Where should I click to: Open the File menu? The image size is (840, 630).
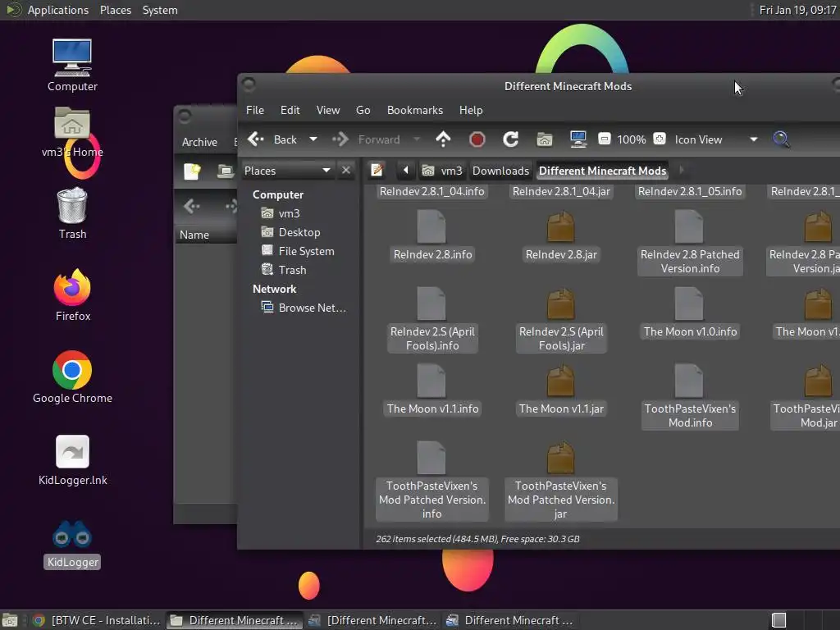pos(255,111)
